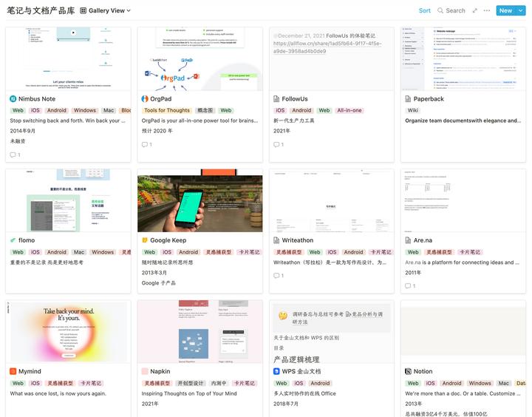
Task: Click the Paperback page icon
Action: tap(408, 99)
